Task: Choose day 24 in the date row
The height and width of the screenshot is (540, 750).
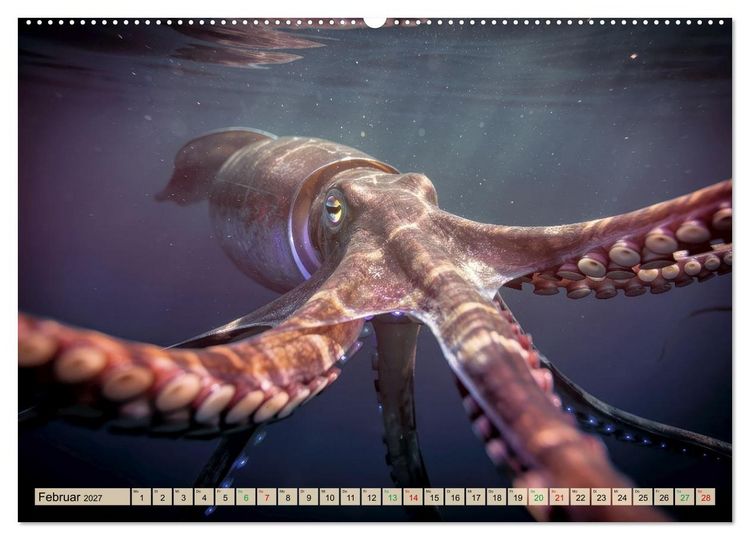Action: pos(622,496)
